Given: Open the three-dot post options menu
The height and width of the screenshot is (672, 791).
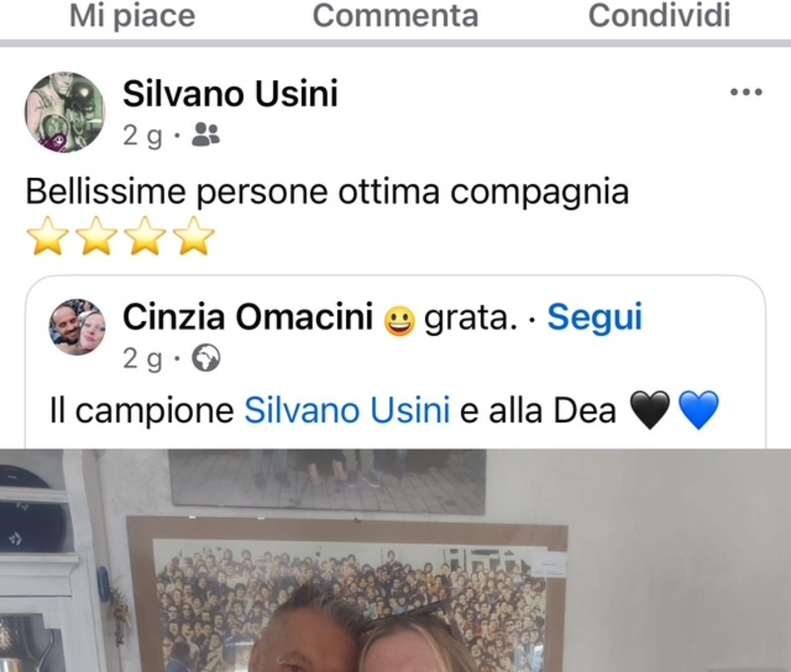Looking at the screenshot, I should click(747, 92).
